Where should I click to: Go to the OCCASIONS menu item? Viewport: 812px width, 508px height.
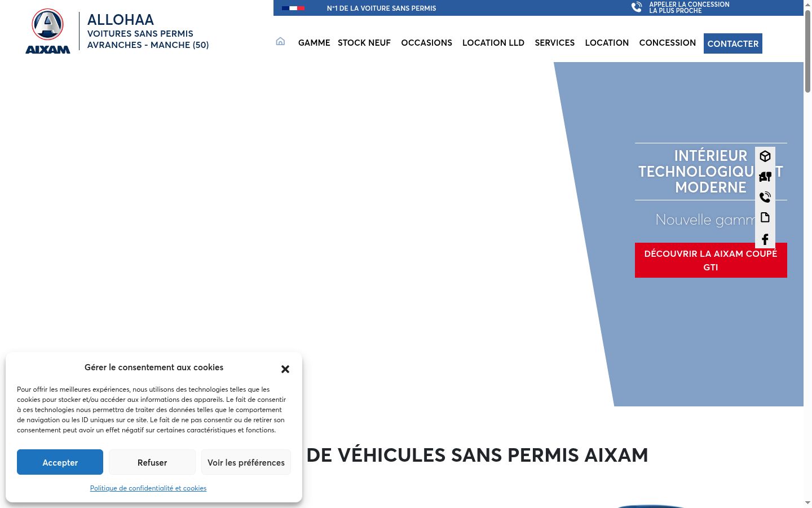coord(427,43)
